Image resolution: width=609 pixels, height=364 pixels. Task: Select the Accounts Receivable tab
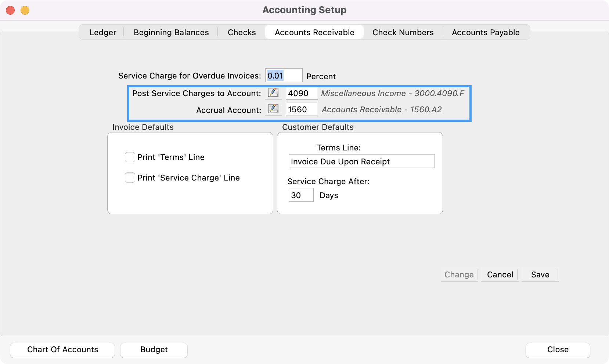[314, 32]
